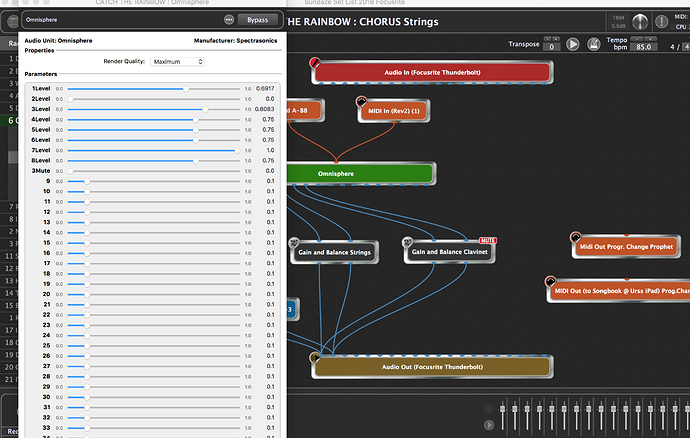Bypass the Omnisphere plugin
690x438 pixels.
tap(257, 20)
